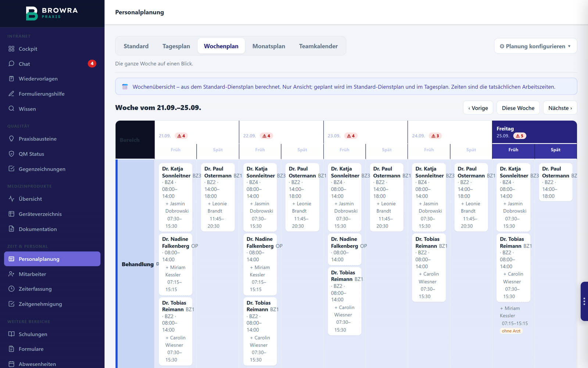Open the floating three-dot side handle
Screen dimensions: 588x368
pos(584,301)
